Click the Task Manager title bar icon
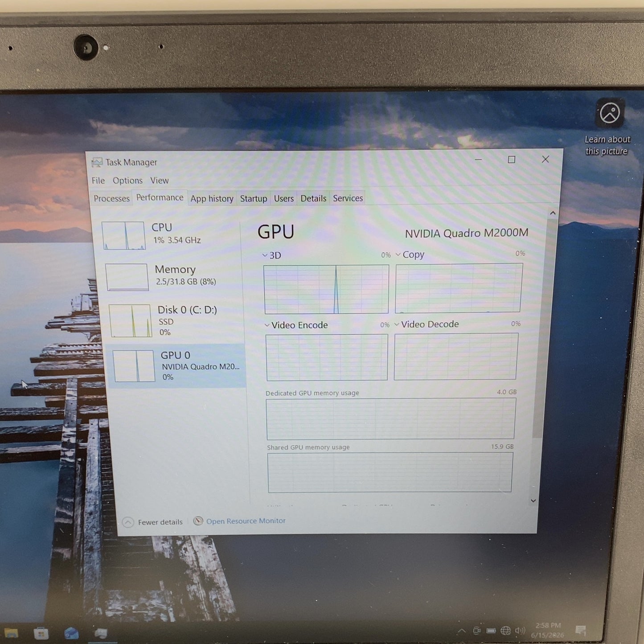 point(97,162)
